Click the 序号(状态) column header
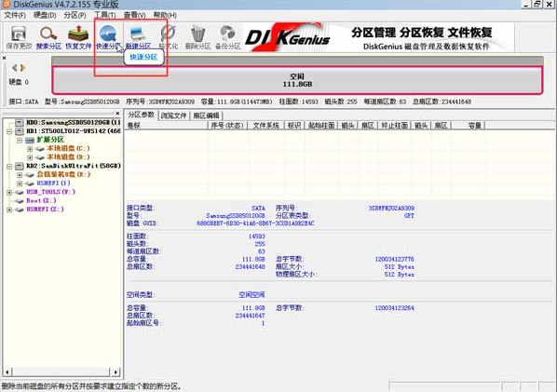 (227, 126)
